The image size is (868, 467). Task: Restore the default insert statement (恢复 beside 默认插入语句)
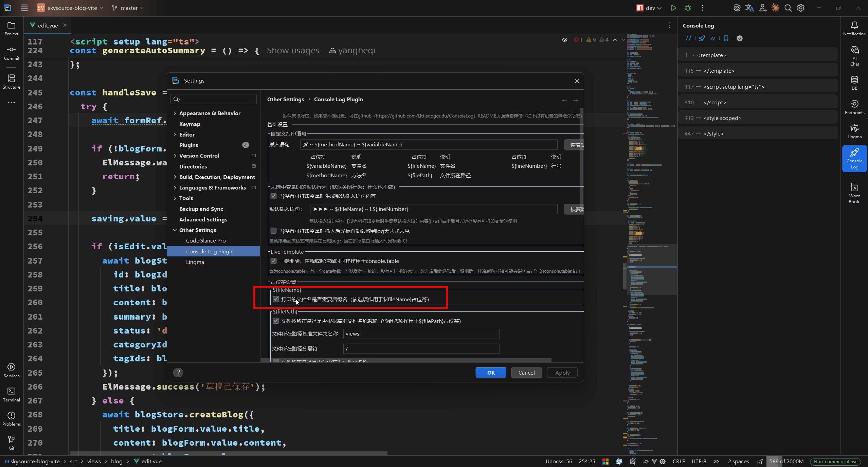pyautogui.click(x=575, y=209)
